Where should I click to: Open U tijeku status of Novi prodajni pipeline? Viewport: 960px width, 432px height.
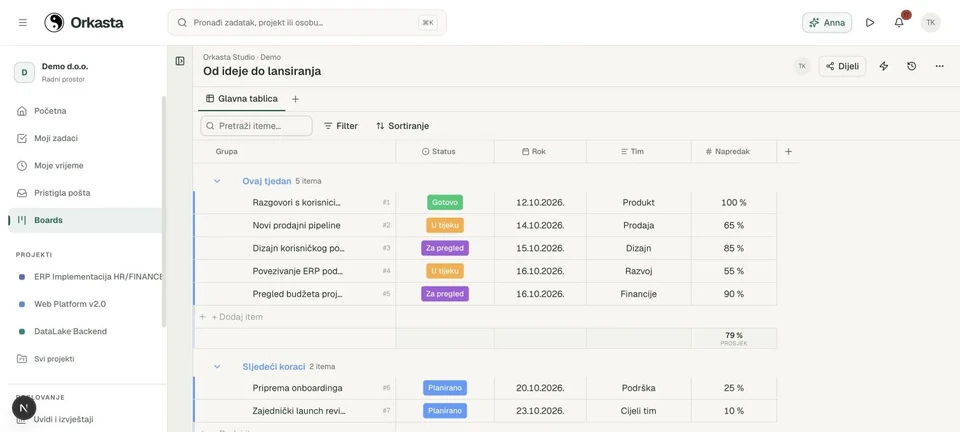445,225
